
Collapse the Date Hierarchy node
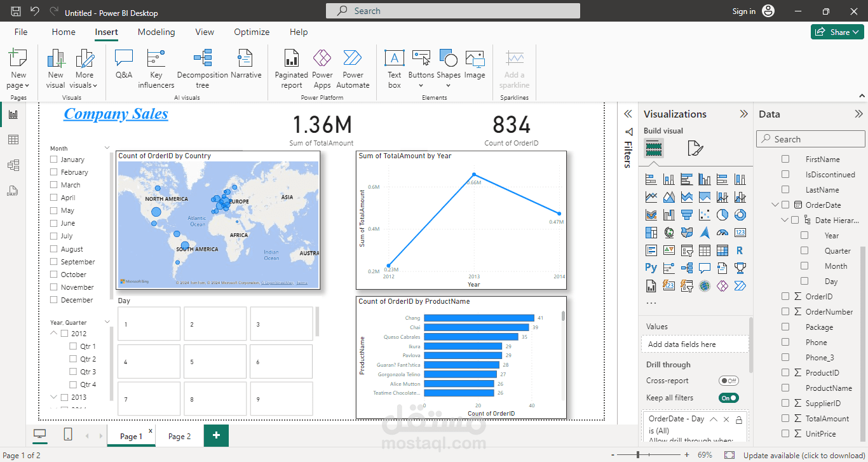click(785, 221)
